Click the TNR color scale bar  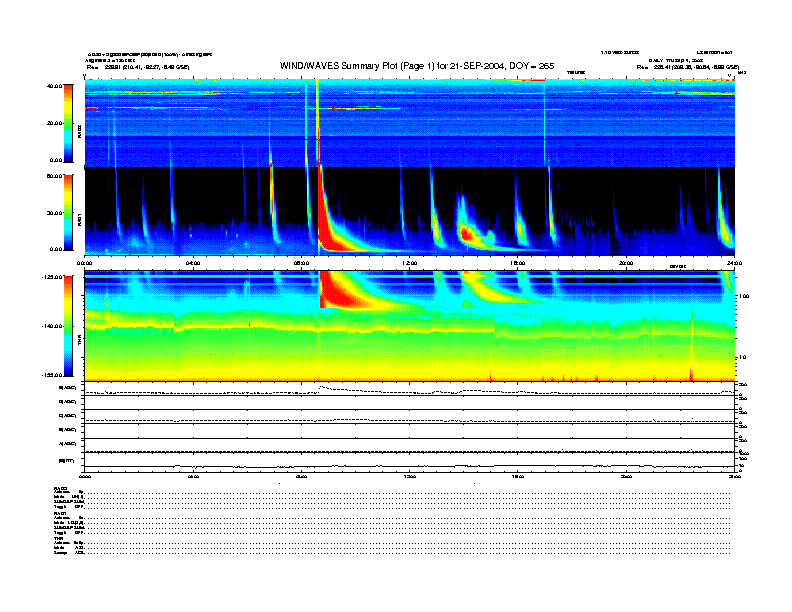coord(67,325)
